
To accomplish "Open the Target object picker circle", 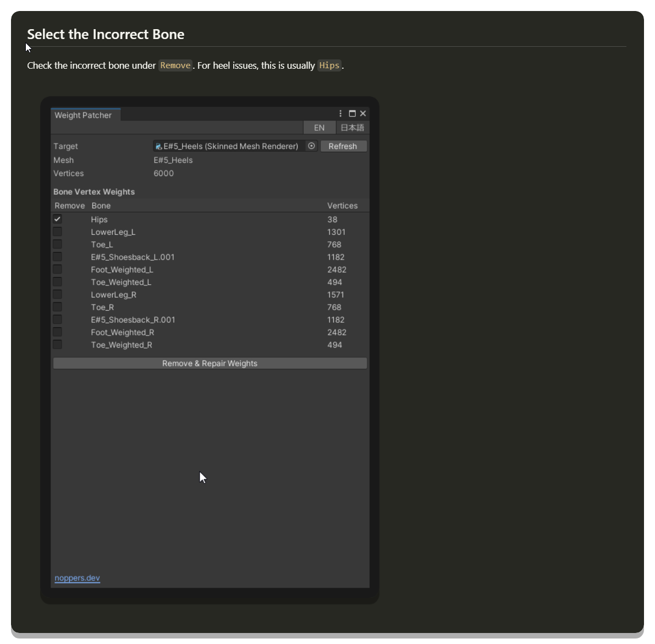I will pos(311,146).
